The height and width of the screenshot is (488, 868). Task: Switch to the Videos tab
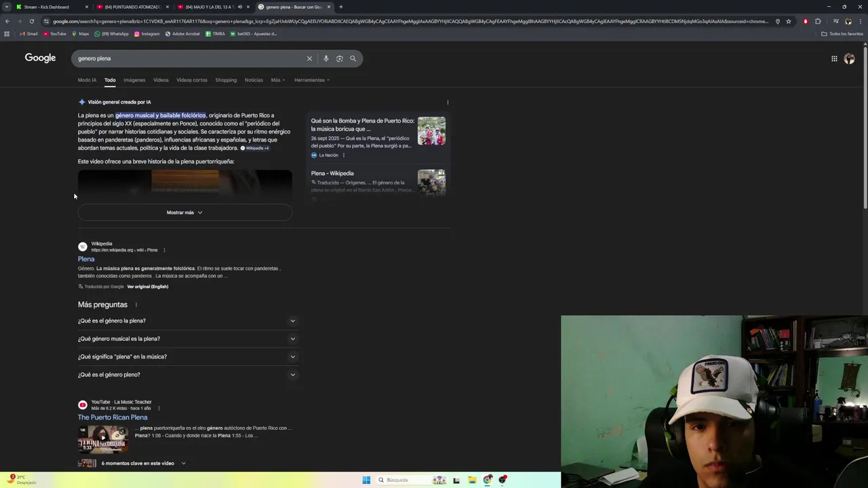(161, 80)
